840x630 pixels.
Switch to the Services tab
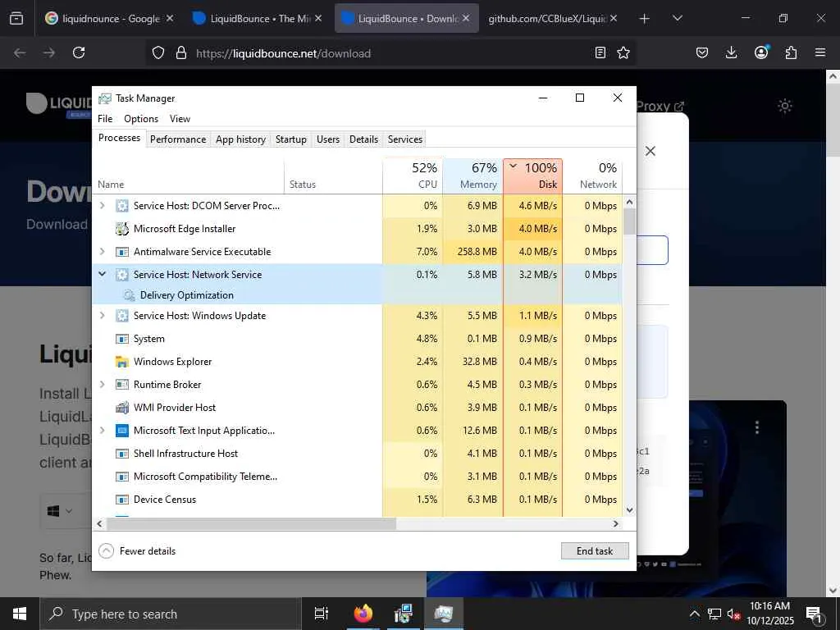pyautogui.click(x=405, y=139)
